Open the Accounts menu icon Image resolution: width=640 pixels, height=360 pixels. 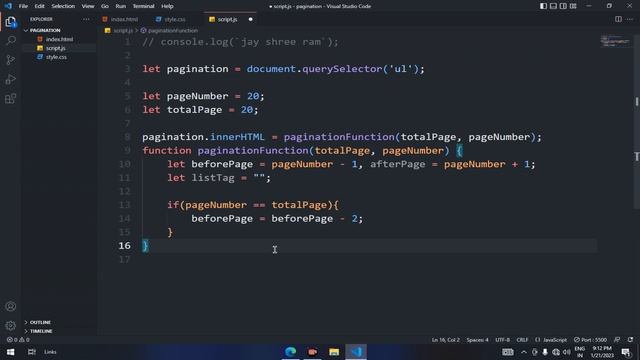pos(11,307)
